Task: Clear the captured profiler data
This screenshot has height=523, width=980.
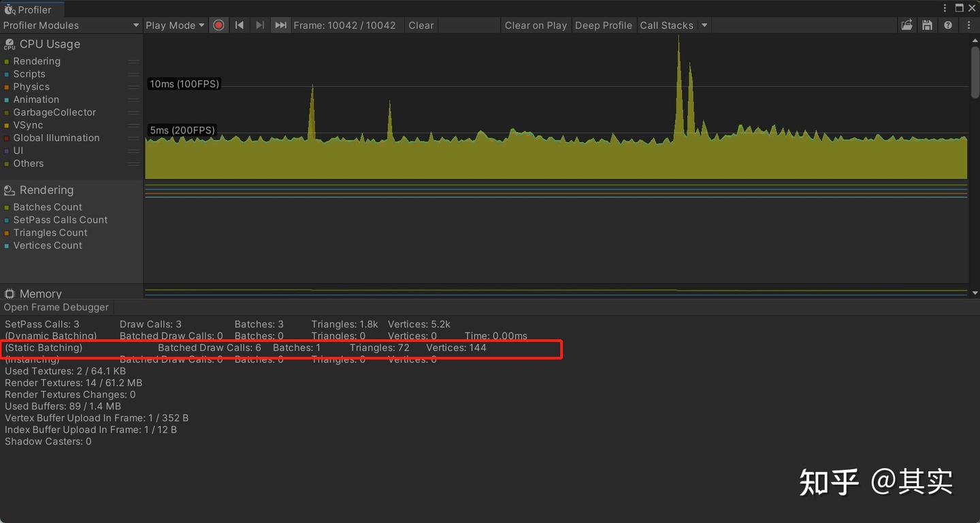Action: pyautogui.click(x=421, y=25)
